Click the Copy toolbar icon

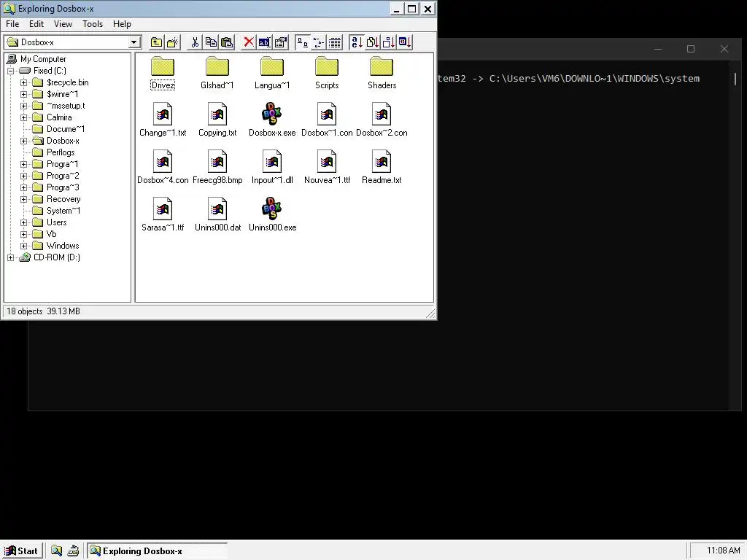(x=211, y=42)
